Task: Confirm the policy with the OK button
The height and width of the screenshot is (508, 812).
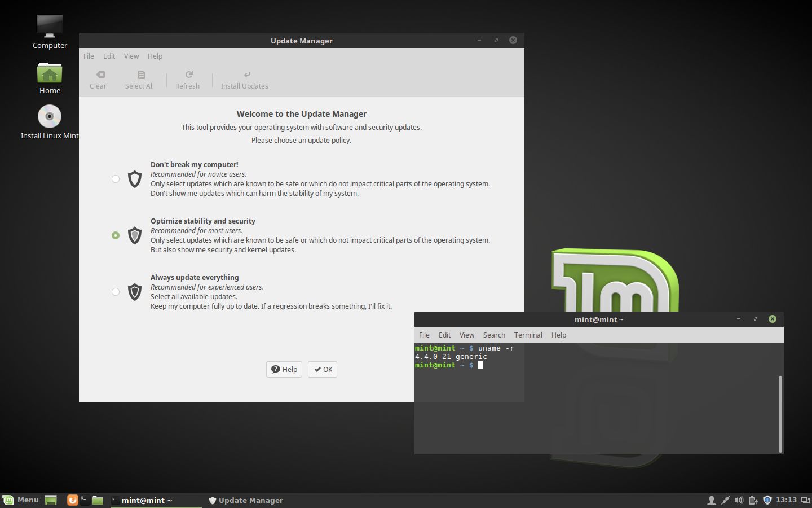Action: click(x=323, y=369)
